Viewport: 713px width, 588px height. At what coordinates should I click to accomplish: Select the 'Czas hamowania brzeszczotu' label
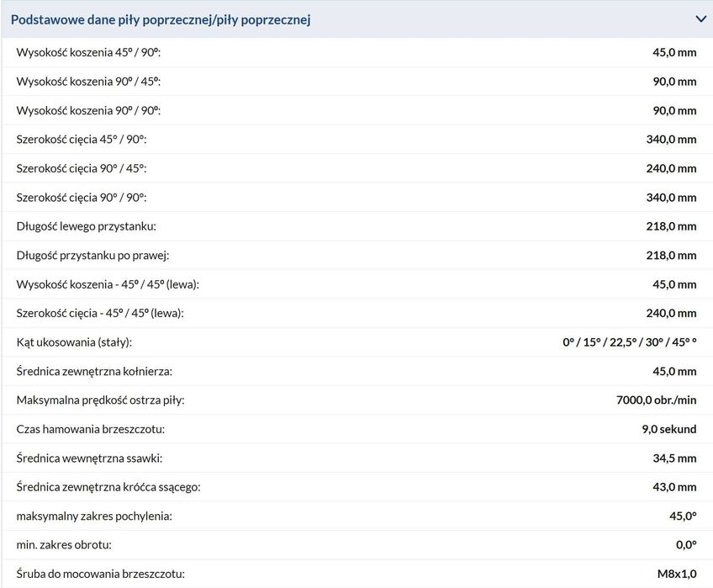(x=91, y=429)
